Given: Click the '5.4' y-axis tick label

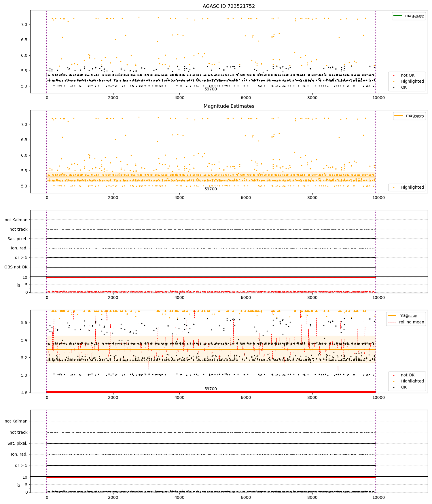Looking at the screenshot, I should pyautogui.click(x=24, y=340).
